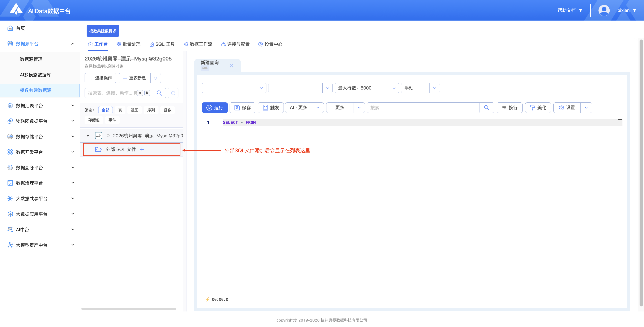Image resolution: width=644 pixels, height=327 pixels.
Task: Switch to the 数据工作流 tab
Action: pyautogui.click(x=198, y=44)
